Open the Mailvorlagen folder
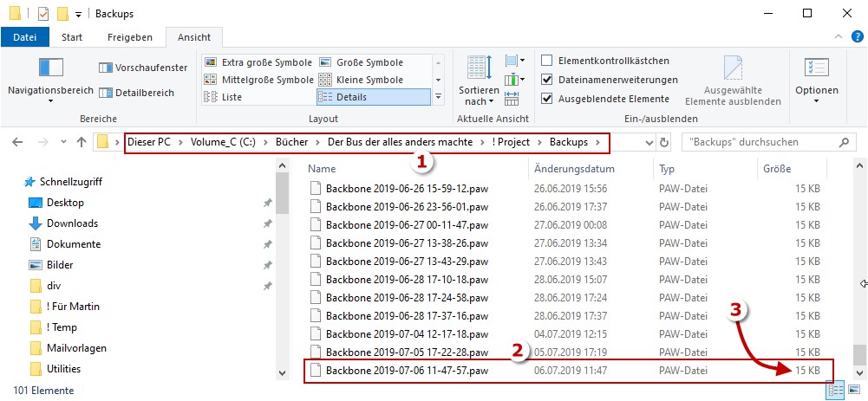This screenshot has width=868, height=401. click(x=69, y=348)
